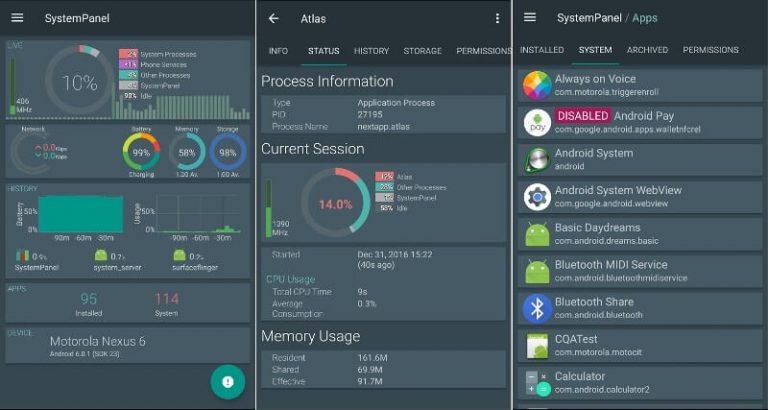Tap the surfaceflinger android icon
Image resolution: width=768 pixels, height=410 pixels.
tap(180, 255)
